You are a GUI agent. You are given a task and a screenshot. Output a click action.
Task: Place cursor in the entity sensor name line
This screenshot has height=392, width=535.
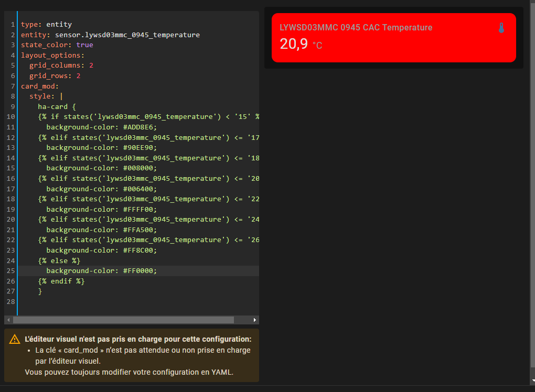pyautogui.click(x=127, y=35)
